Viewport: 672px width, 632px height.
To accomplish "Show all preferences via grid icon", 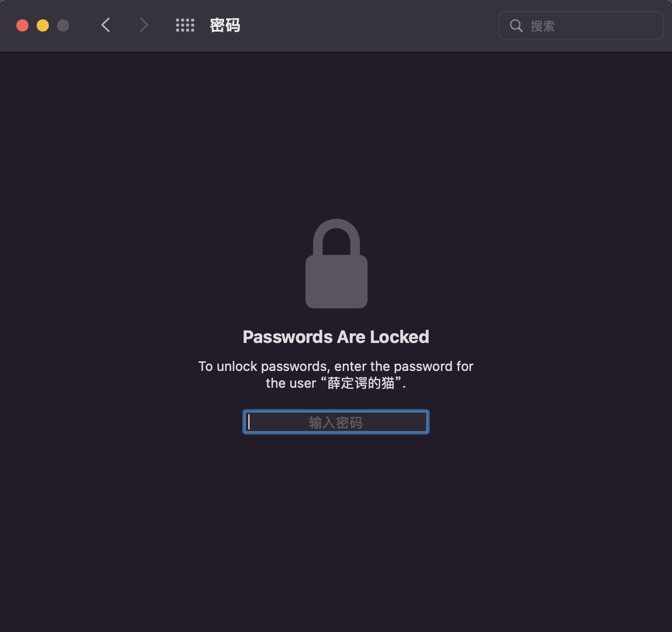I will click(x=185, y=25).
